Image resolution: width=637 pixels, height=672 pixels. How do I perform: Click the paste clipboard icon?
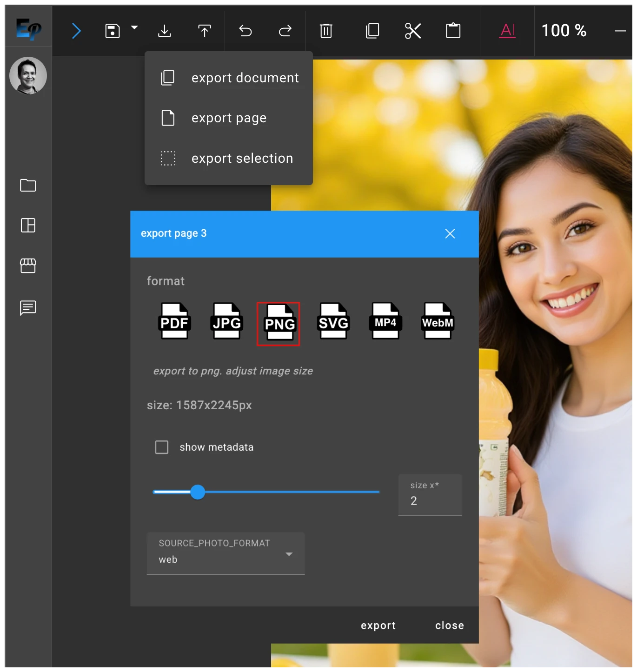(453, 31)
